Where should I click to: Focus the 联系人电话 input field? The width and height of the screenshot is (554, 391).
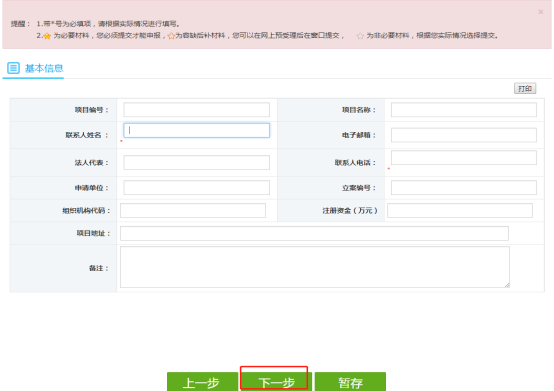tap(464, 158)
